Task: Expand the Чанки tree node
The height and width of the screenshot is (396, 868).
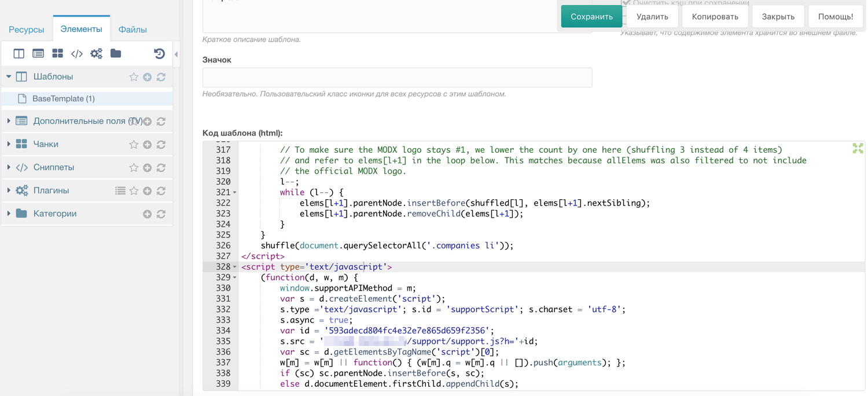Action: [9, 144]
